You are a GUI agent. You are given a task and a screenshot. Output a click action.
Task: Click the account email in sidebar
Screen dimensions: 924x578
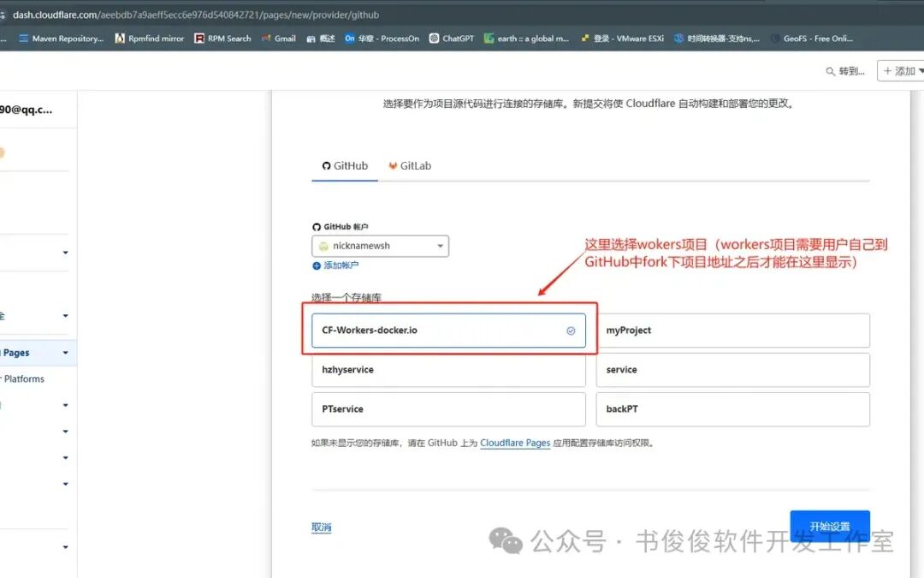click(26, 109)
